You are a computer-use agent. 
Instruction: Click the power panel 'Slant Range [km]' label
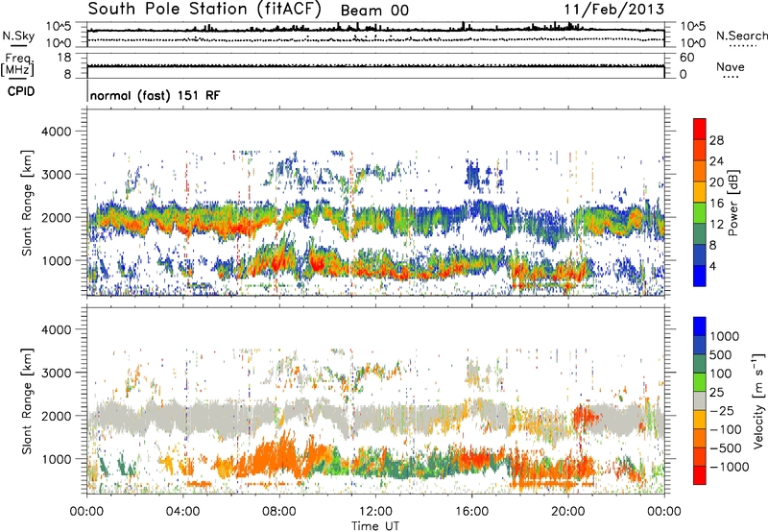point(27,203)
